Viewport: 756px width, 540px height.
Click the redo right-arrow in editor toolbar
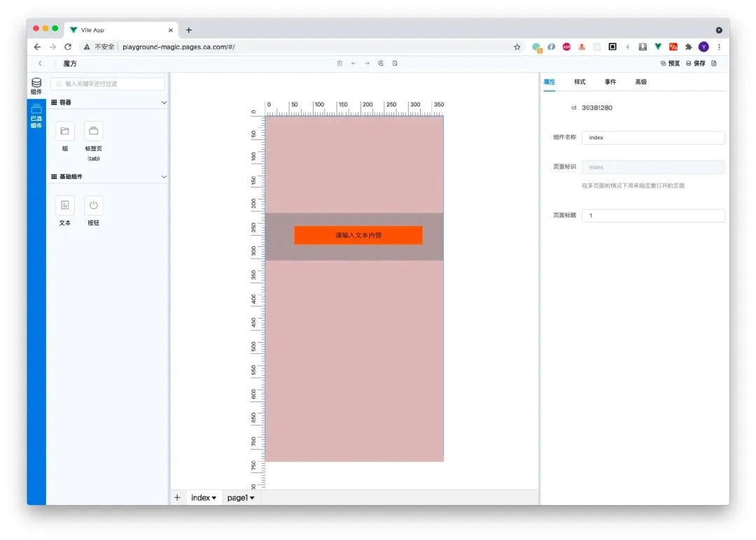(x=367, y=63)
